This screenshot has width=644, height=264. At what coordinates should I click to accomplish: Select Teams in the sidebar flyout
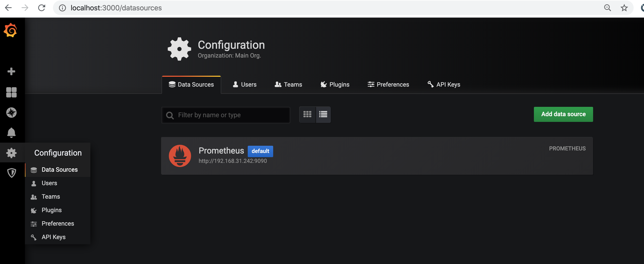coord(58,197)
